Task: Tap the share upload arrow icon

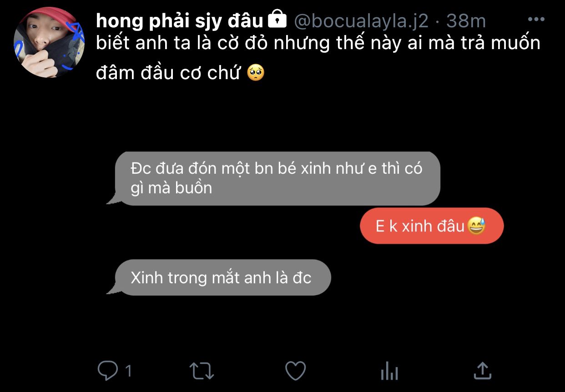Action: [482, 371]
